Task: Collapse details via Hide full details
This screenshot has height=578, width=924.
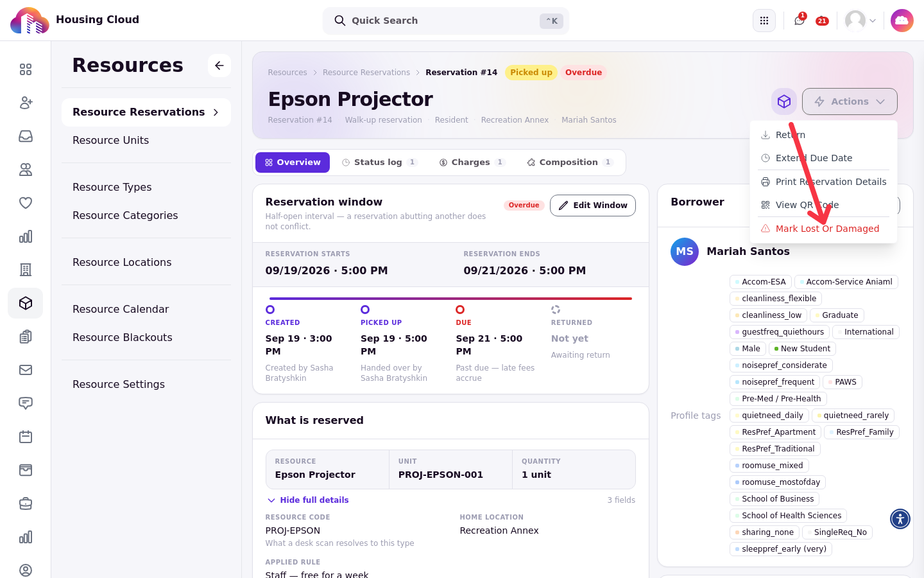Action: (308, 500)
